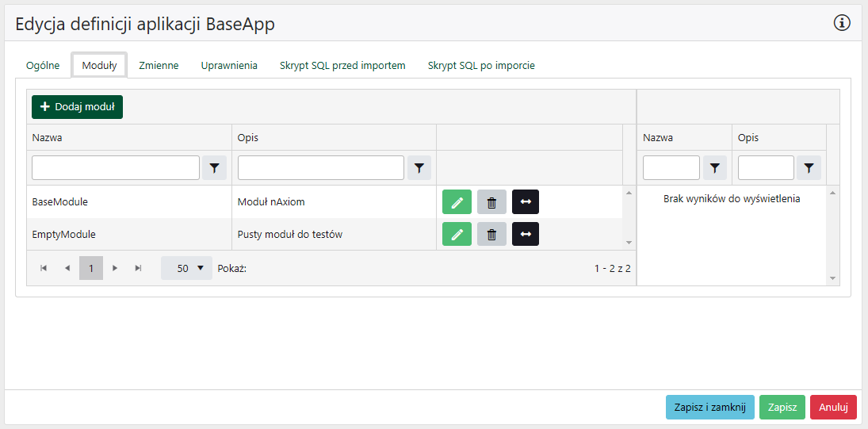Open filter for left Nazwa column
This screenshot has height=429, width=868.
pos(214,168)
